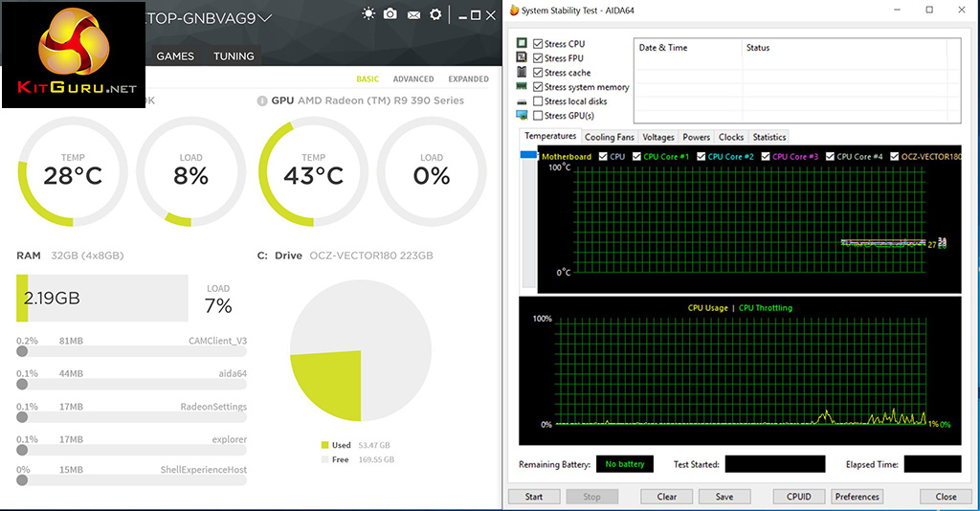
Task: Click the GPU 0% load gauge
Action: (x=432, y=171)
